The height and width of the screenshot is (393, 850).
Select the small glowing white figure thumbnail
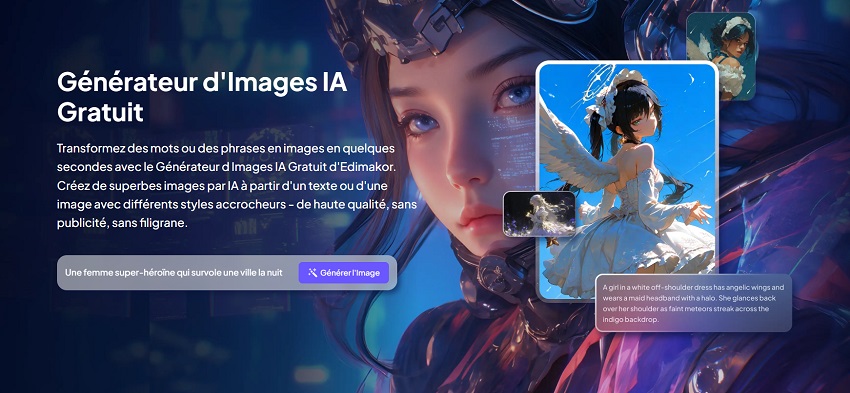[539, 214]
